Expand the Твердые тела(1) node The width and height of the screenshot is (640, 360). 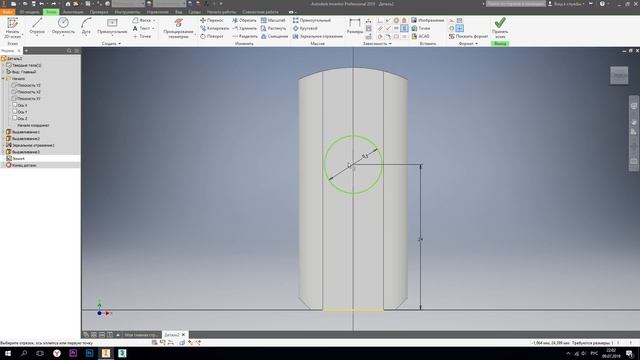(x=3, y=65)
